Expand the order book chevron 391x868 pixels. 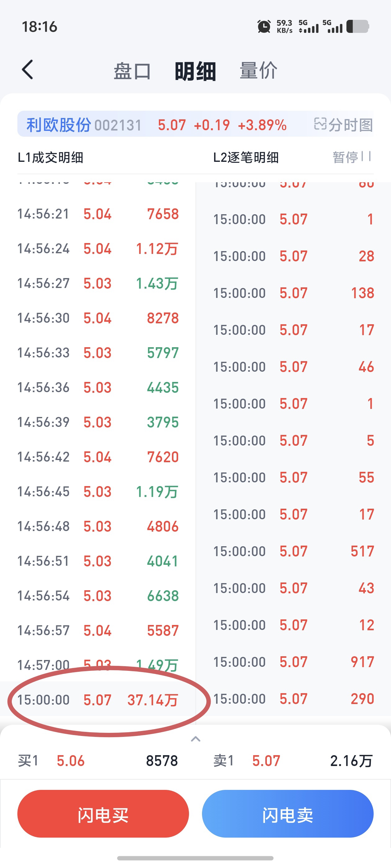tap(196, 739)
